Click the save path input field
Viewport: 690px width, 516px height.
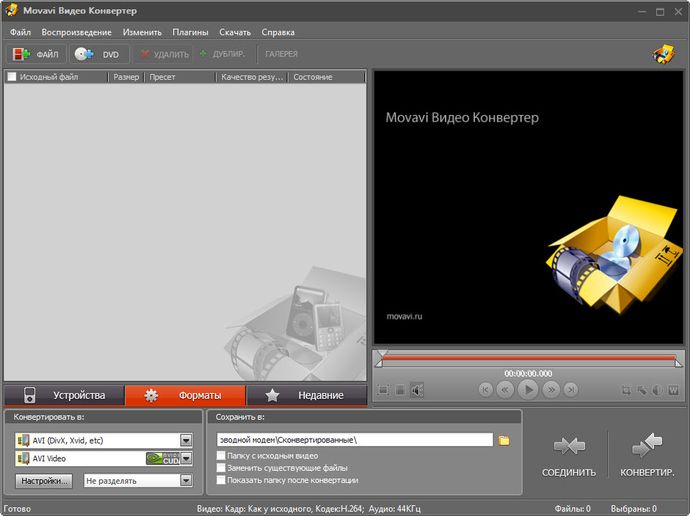pyautogui.click(x=355, y=440)
